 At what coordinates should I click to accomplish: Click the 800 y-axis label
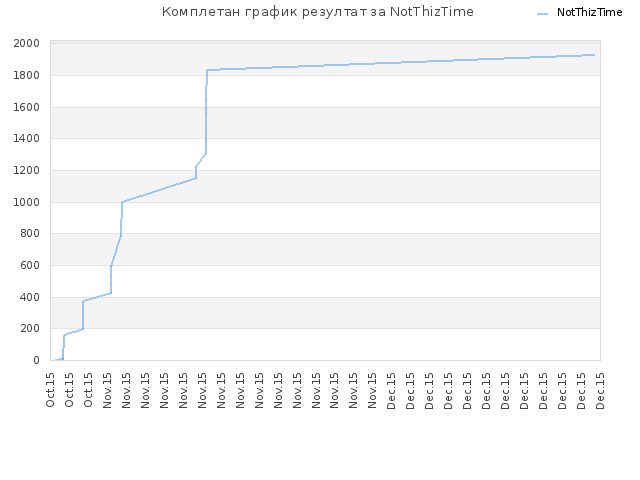pos(30,233)
